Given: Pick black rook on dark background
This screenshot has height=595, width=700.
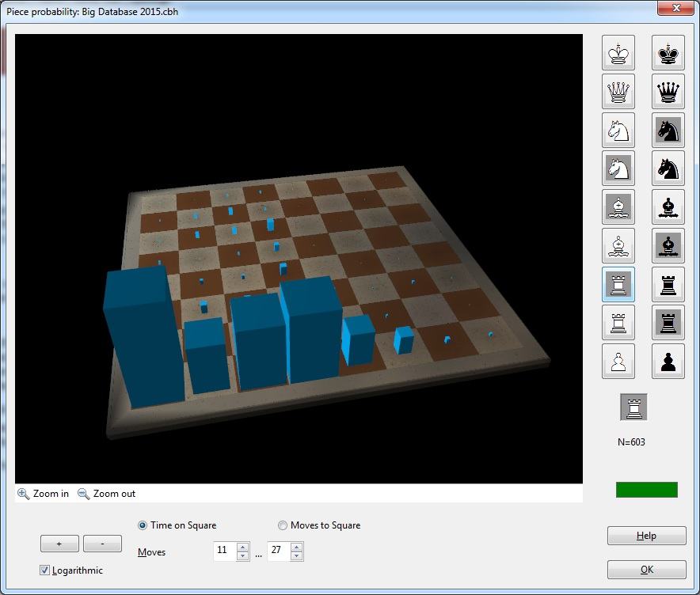Looking at the screenshot, I should [x=668, y=323].
